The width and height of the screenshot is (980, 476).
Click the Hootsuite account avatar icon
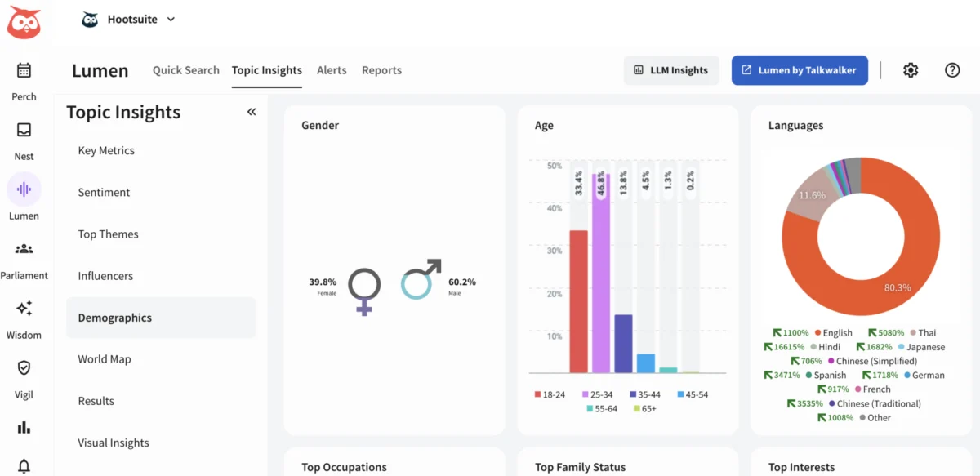[90, 20]
